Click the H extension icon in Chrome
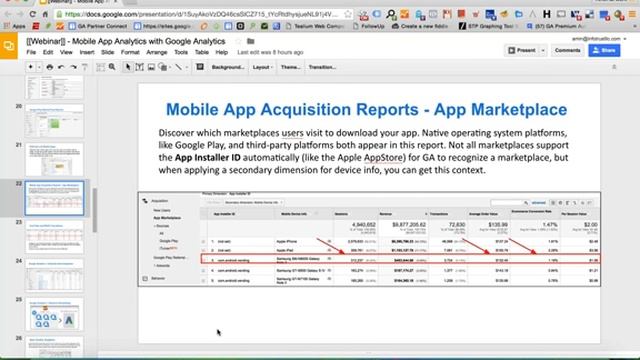The width and height of the screenshot is (640, 360). pyautogui.click(x=547, y=15)
